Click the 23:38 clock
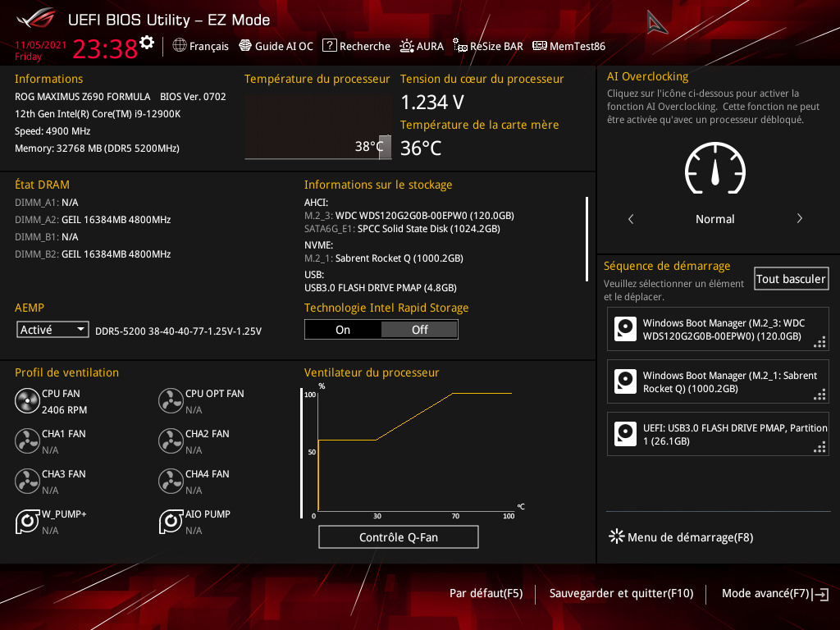This screenshot has width=840, height=630. [105, 48]
